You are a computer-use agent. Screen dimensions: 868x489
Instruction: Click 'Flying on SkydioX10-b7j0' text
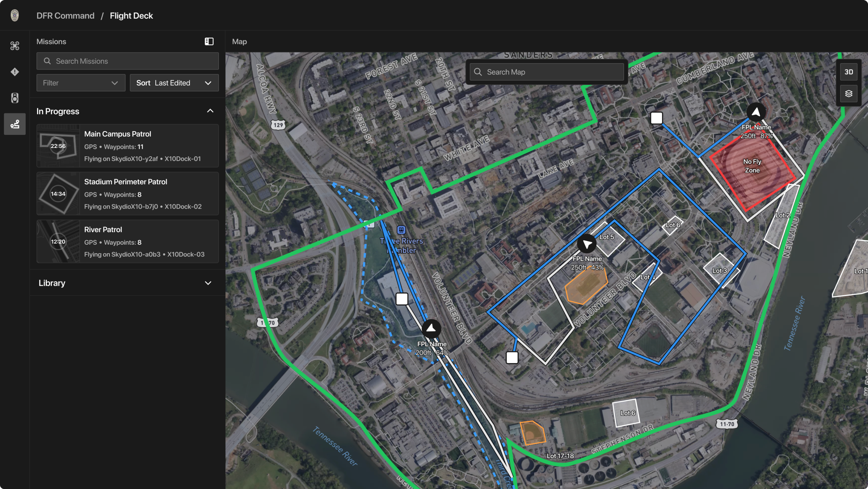(121, 207)
